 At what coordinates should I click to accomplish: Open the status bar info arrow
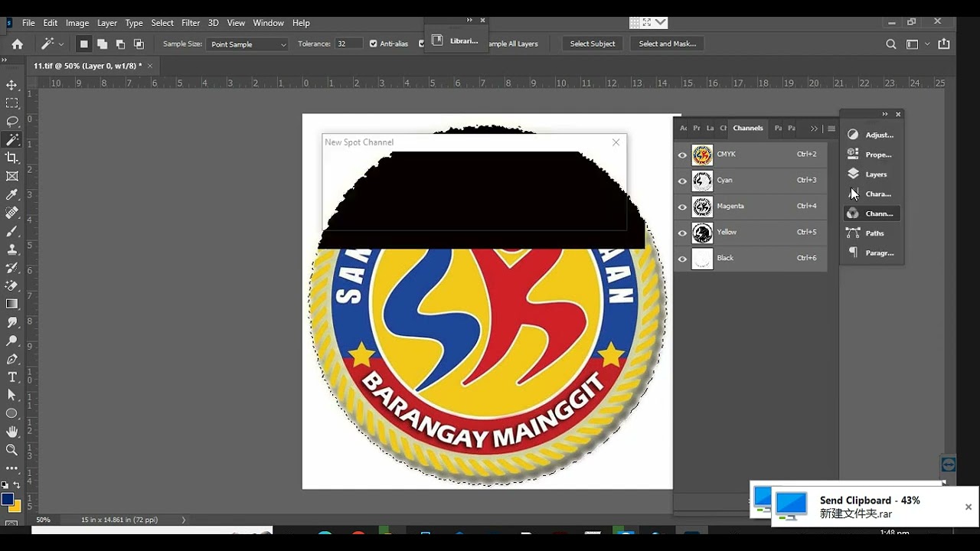(183, 520)
